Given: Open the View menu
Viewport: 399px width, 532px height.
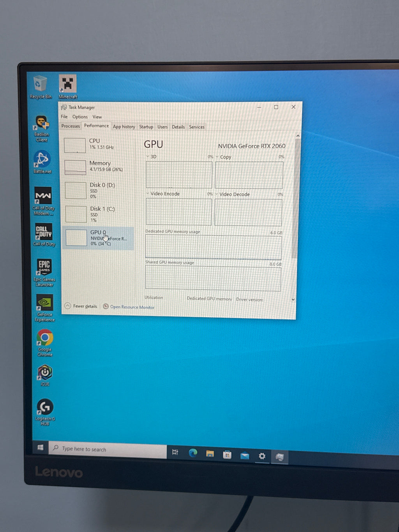Looking at the screenshot, I should [x=97, y=117].
